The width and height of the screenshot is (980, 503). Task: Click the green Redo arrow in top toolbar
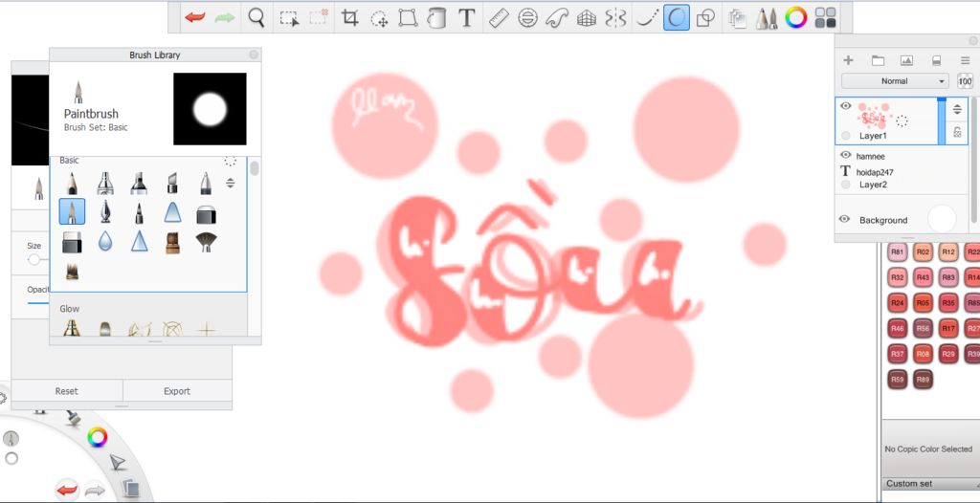click(224, 17)
